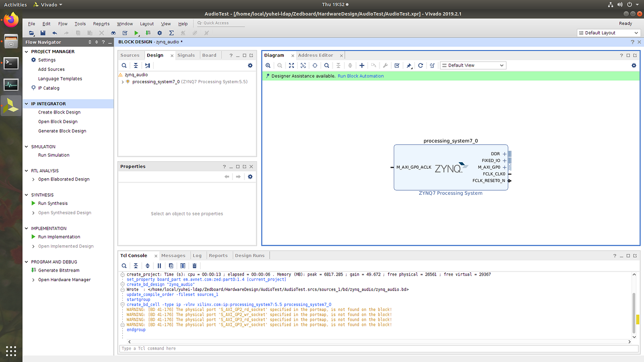The width and height of the screenshot is (644, 362).
Task: Select the ZYNQ7 Processing System block
Action: click(x=451, y=168)
